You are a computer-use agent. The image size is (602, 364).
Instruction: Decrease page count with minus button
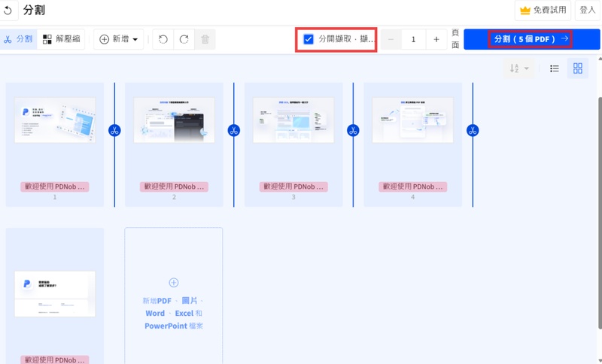391,39
